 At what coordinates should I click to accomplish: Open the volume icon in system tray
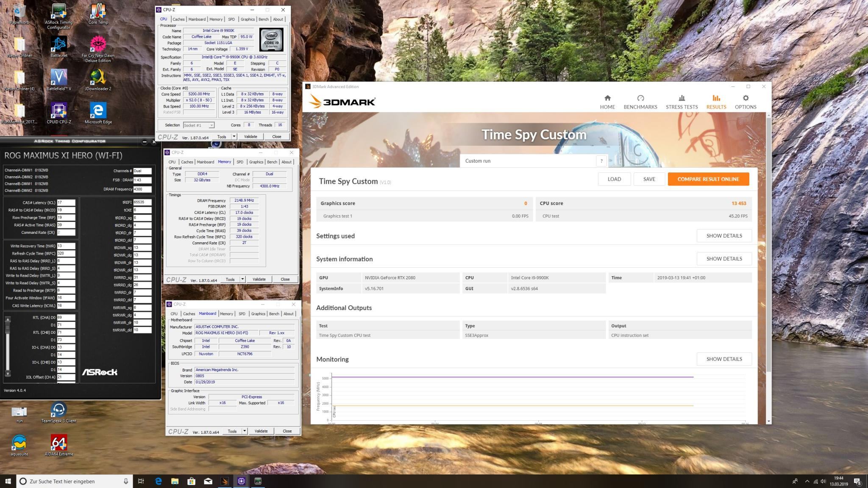(823, 481)
